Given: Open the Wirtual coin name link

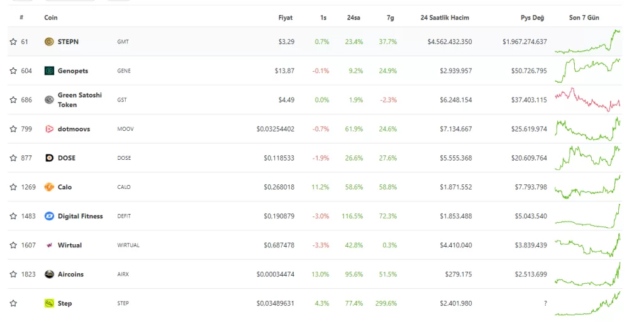Looking at the screenshot, I should tap(70, 245).
